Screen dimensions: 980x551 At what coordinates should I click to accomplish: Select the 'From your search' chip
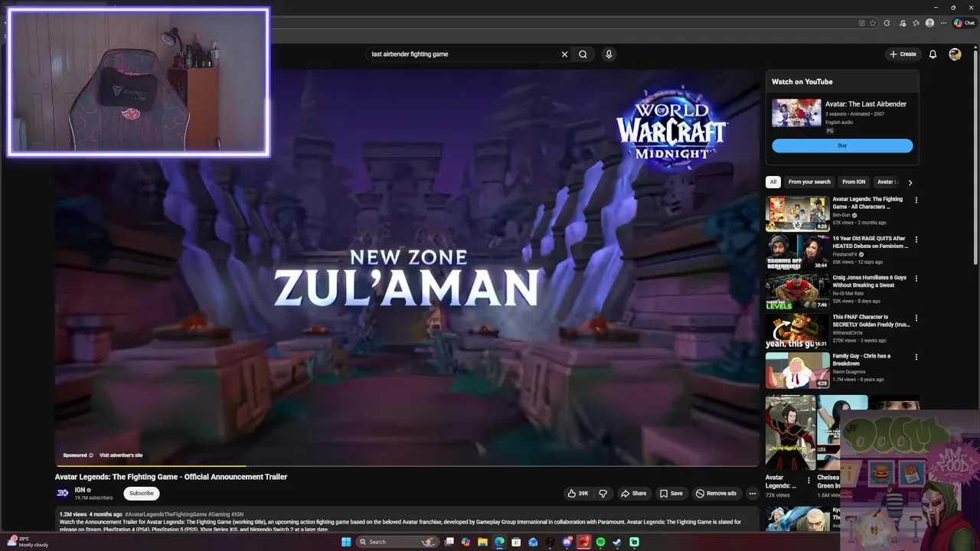tap(809, 182)
